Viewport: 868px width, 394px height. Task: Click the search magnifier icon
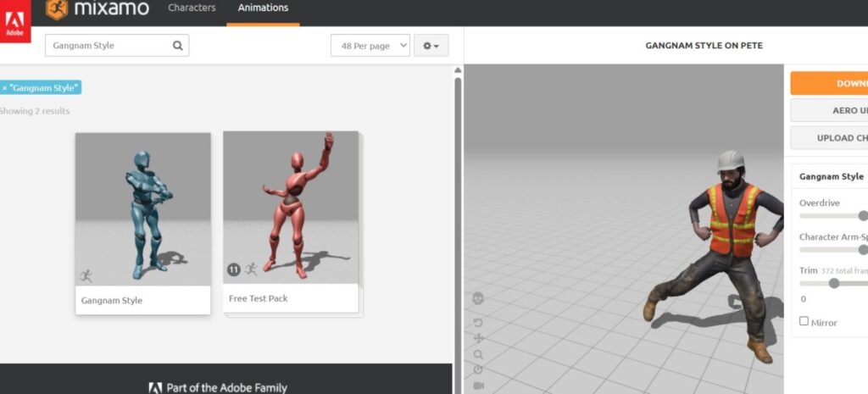(177, 46)
